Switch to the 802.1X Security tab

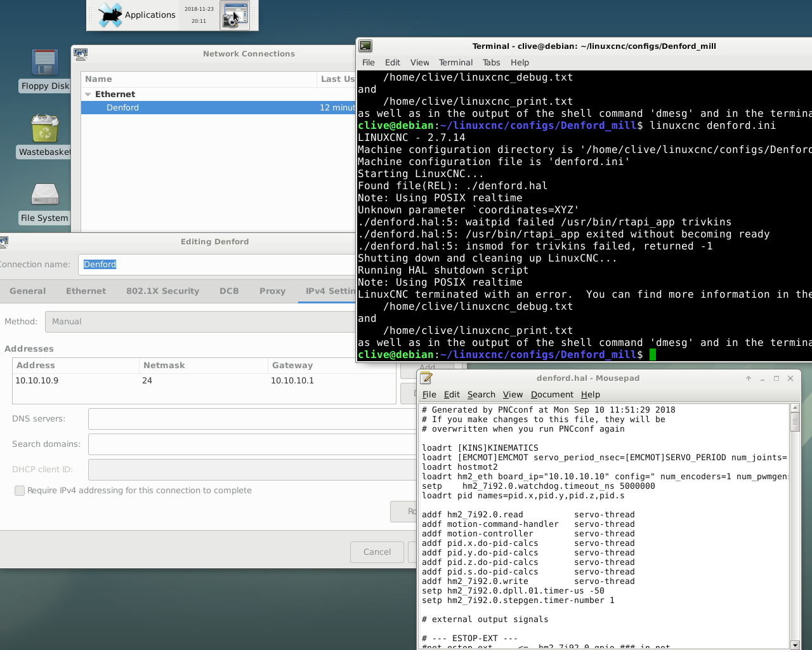[163, 291]
